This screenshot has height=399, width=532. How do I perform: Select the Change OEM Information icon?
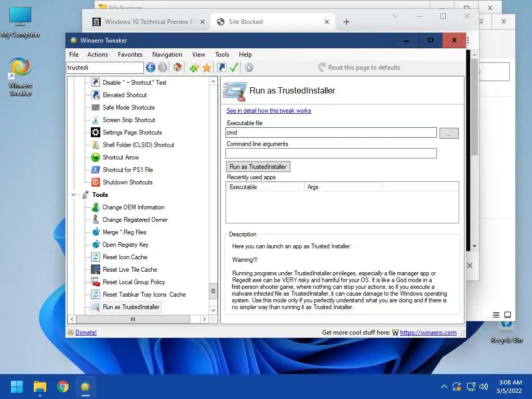(96, 207)
